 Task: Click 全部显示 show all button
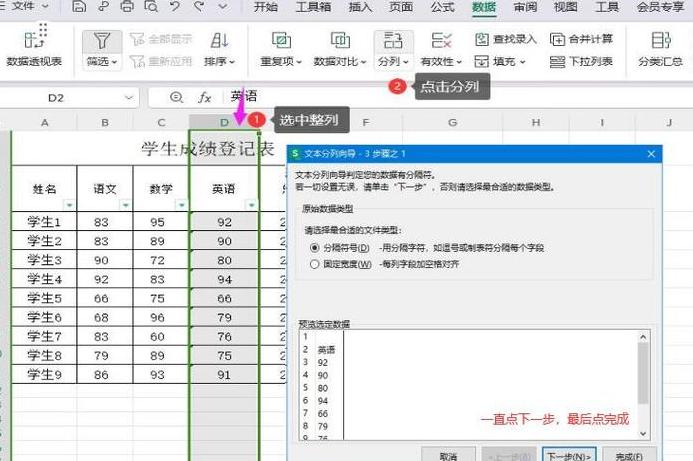[161, 39]
